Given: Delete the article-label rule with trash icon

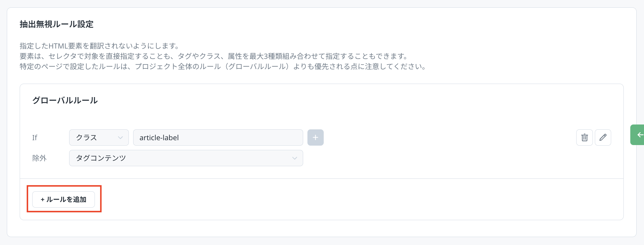Looking at the screenshot, I should pyautogui.click(x=584, y=138).
